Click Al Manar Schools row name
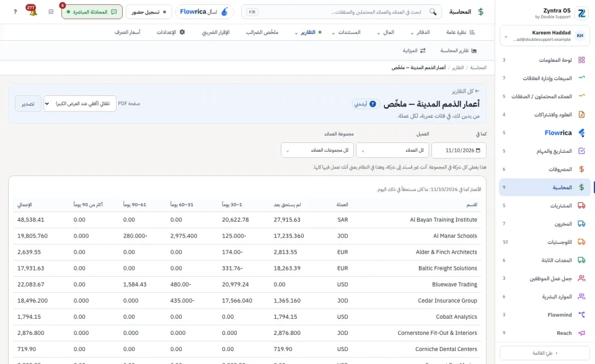Screen dimensions: 595x364 [x=455, y=236]
